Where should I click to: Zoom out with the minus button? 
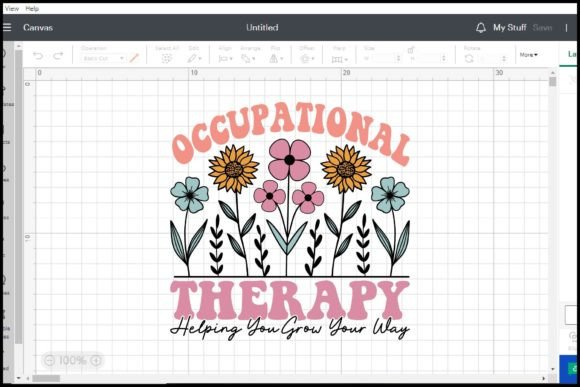(50, 360)
